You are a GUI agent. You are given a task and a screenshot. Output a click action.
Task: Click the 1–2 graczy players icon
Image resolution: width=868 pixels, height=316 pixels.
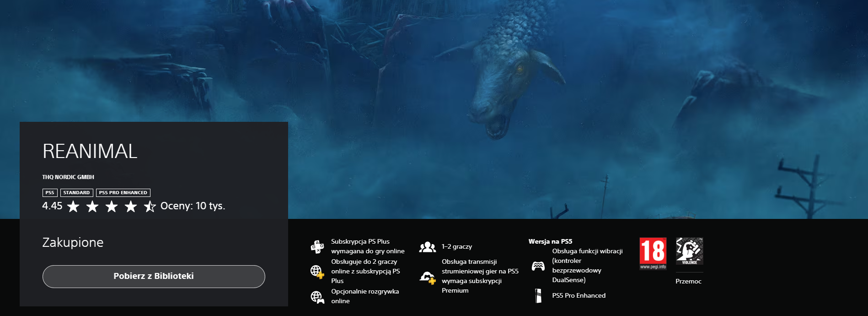[427, 247]
